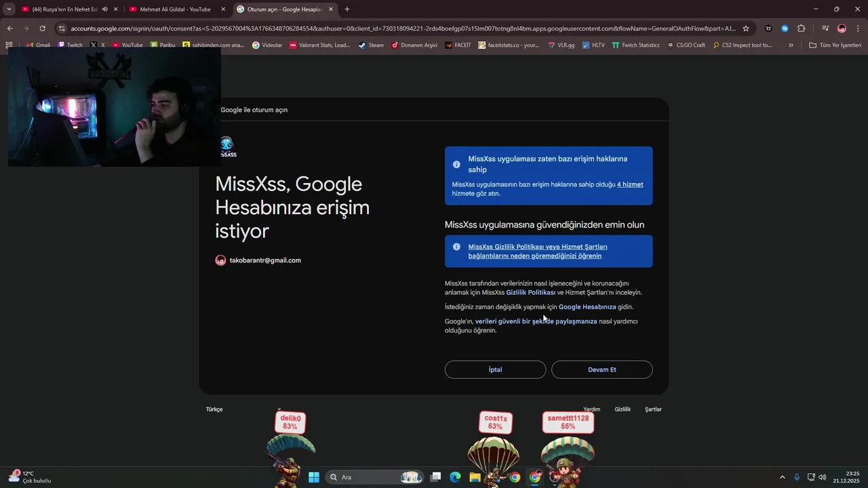Close the Mehmet Ali Güldal tab
868x488 pixels.
(x=223, y=9)
